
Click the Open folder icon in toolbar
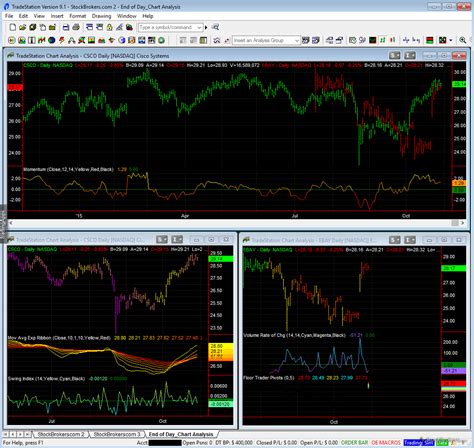tap(22, 27)
